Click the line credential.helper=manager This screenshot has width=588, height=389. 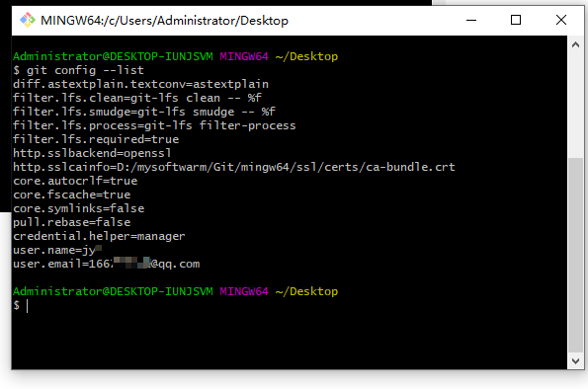tap(100, 237)
